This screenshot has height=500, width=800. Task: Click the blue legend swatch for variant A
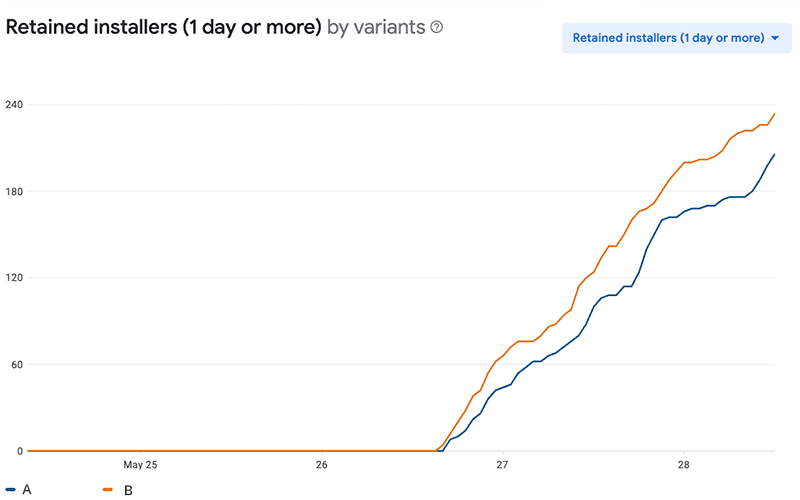point(11,490)
